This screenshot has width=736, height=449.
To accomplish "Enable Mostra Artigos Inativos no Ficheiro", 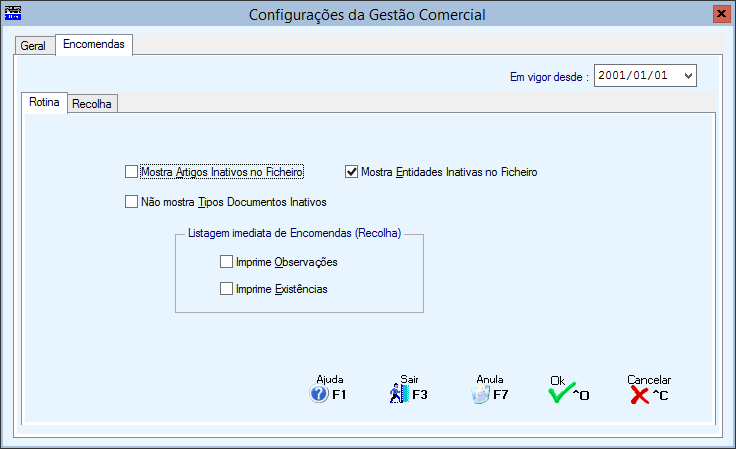I will click(x=131, y=172).
